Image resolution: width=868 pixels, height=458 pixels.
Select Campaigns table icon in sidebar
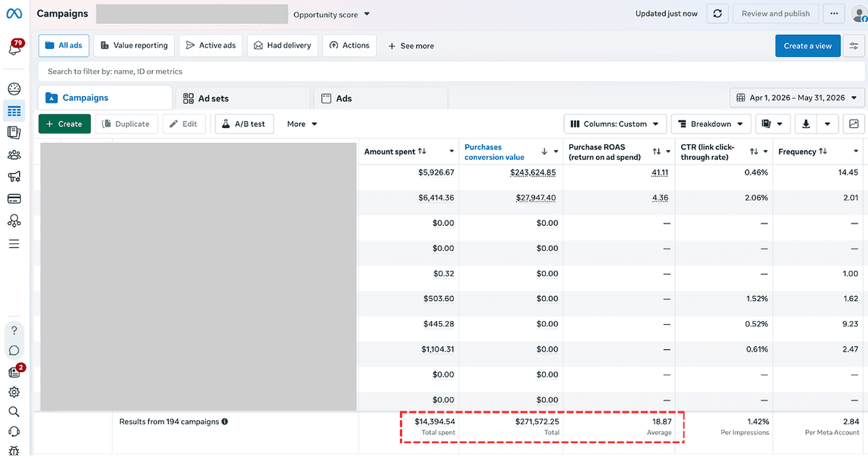(14, 111)
